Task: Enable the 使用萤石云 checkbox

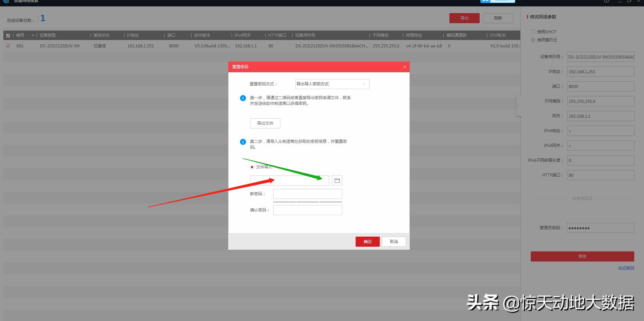Action: (533, 40)
